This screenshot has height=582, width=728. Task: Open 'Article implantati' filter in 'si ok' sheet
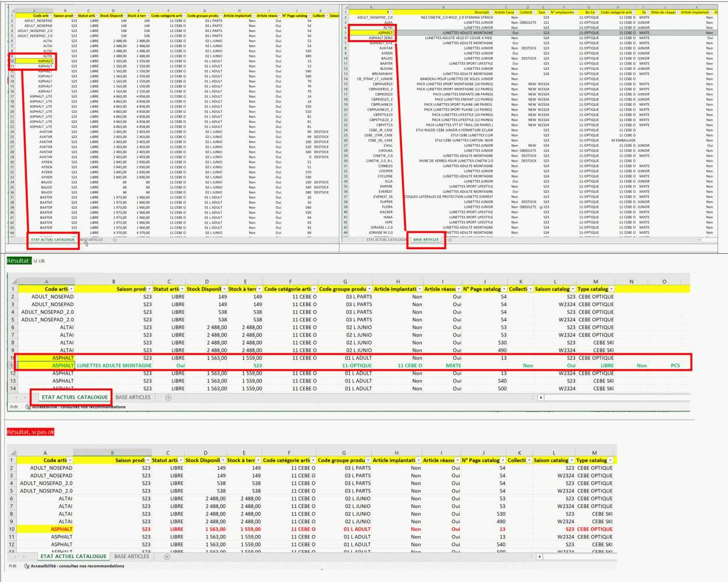click(419, 289)
